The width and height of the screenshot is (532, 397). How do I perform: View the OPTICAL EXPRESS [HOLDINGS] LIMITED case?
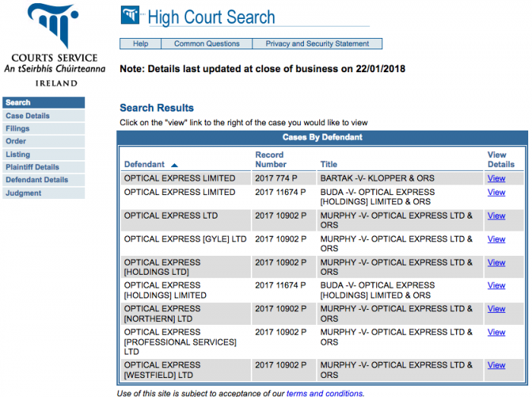coord(496,285)
